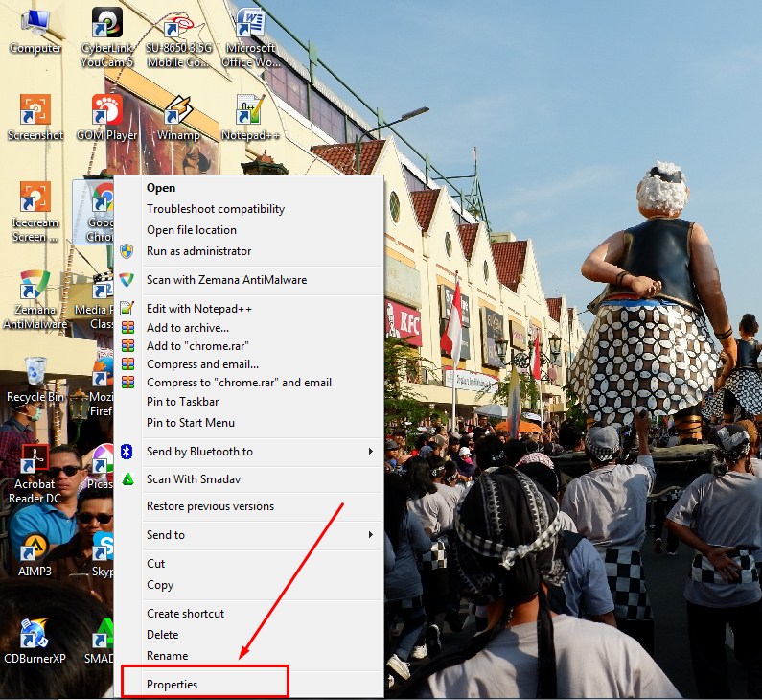Image resolution: width=762 pixels, height=700 pixels.
Task: Choose Pin to Taskbar
Action: pos(248,402)
